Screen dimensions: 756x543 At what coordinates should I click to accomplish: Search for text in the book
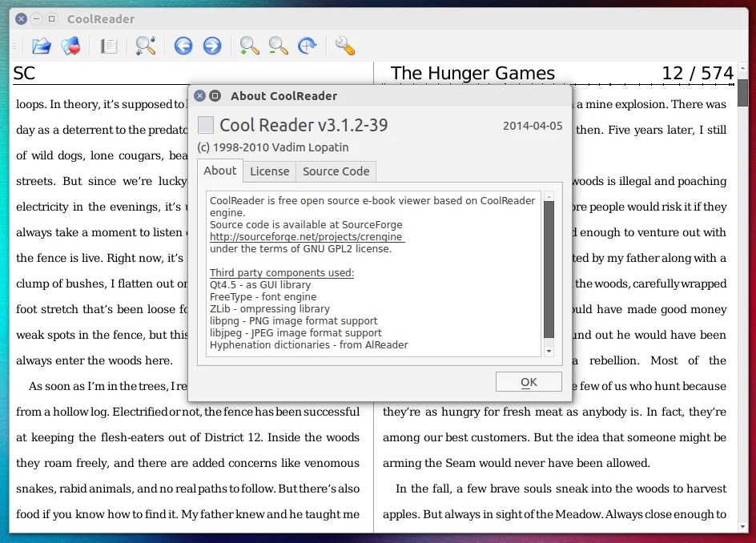tap(146, 46)
